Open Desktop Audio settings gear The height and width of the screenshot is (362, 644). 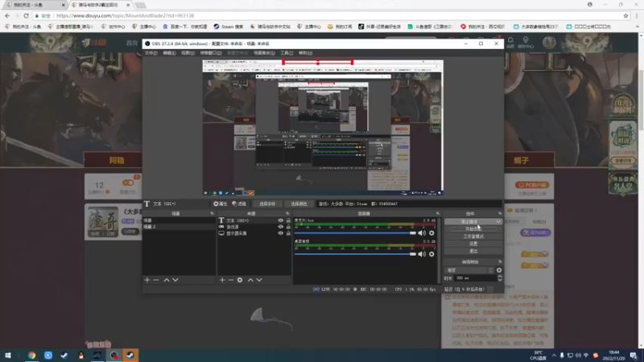(431, 254)
